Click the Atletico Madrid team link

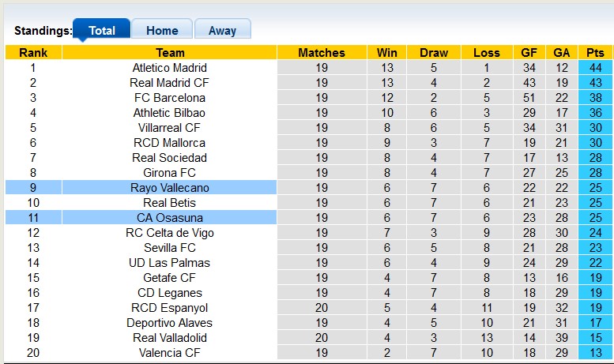click(170, 68)
